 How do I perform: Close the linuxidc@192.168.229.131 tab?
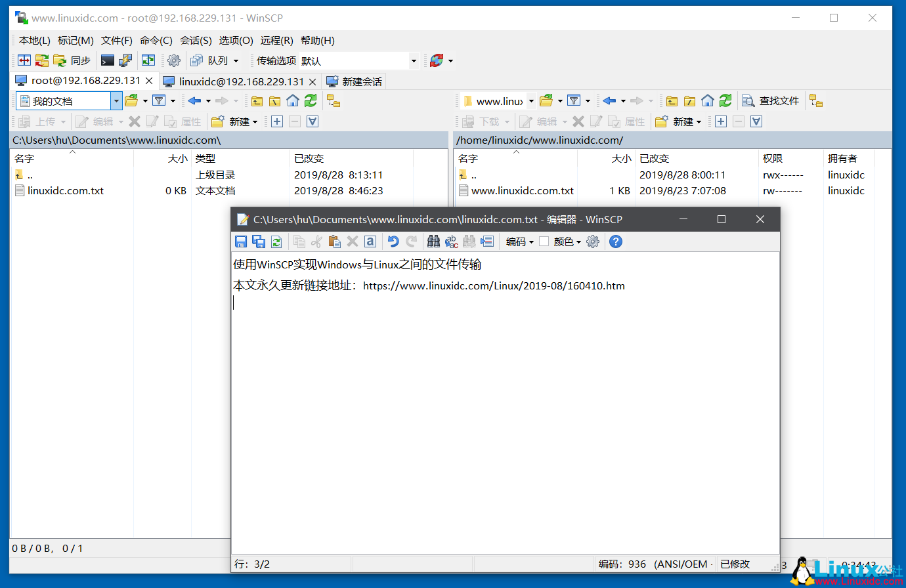pos(313,81)
